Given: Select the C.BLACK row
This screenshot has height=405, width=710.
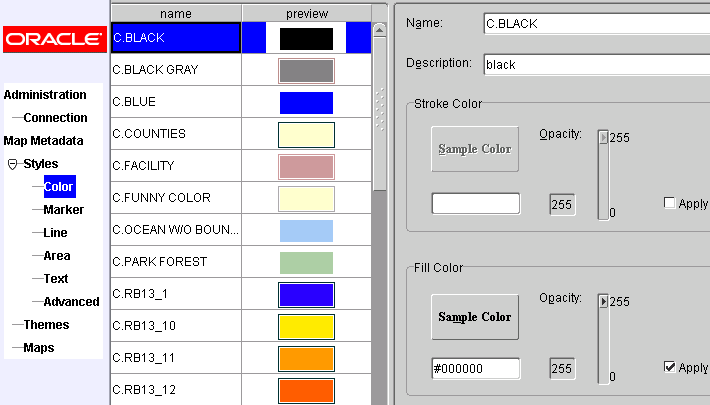Looking at the screenshot, I should point(241,38).
